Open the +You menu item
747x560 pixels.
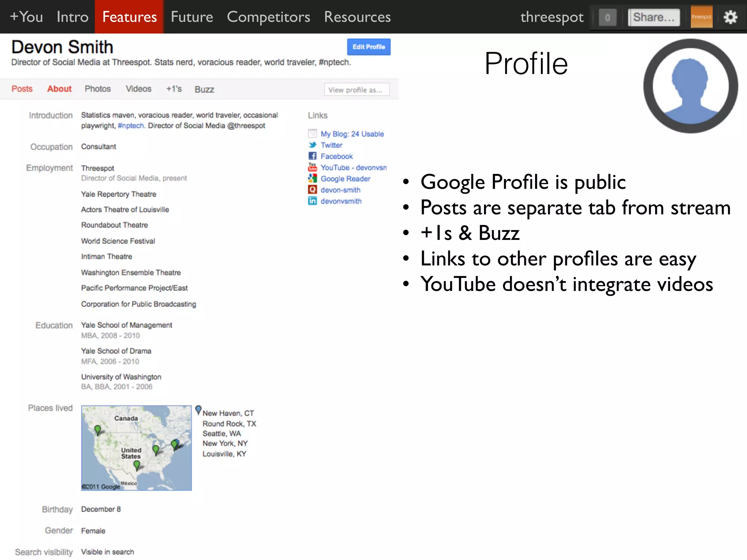pos(26,17)
